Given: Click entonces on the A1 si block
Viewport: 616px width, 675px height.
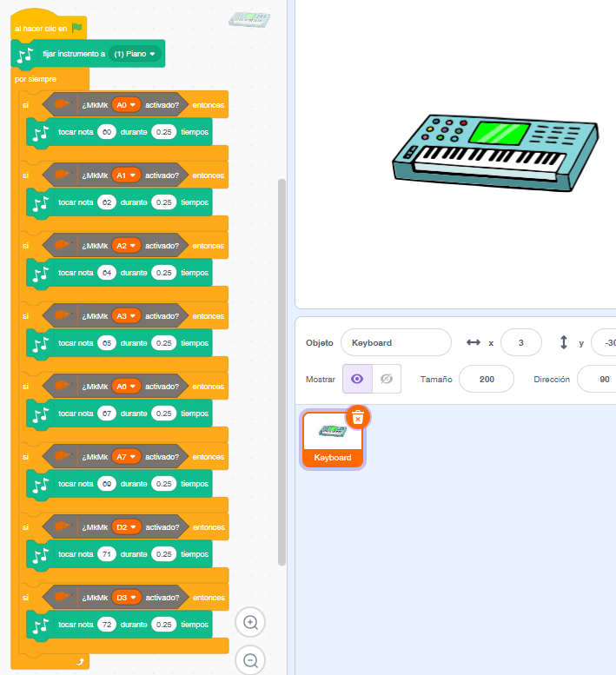Looking at the screenshot, I should (x=209, y=175).
